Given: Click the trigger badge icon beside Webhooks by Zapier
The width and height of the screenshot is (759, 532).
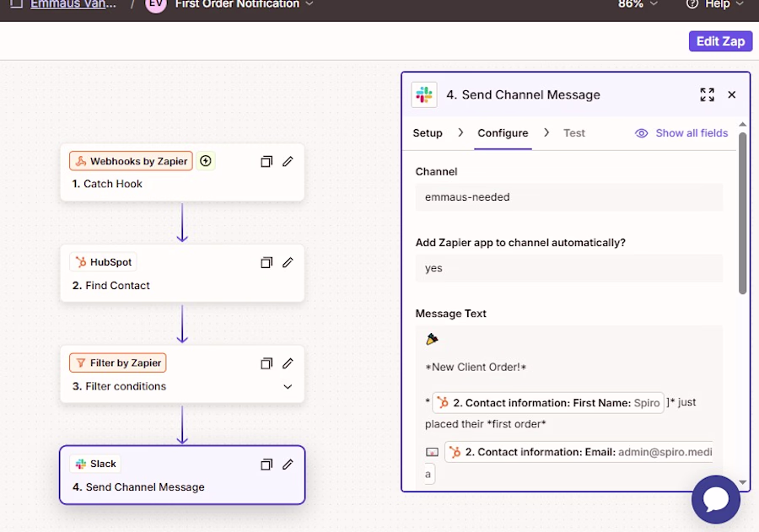Looking at the screenshot, I should click(x=206, y=161).
